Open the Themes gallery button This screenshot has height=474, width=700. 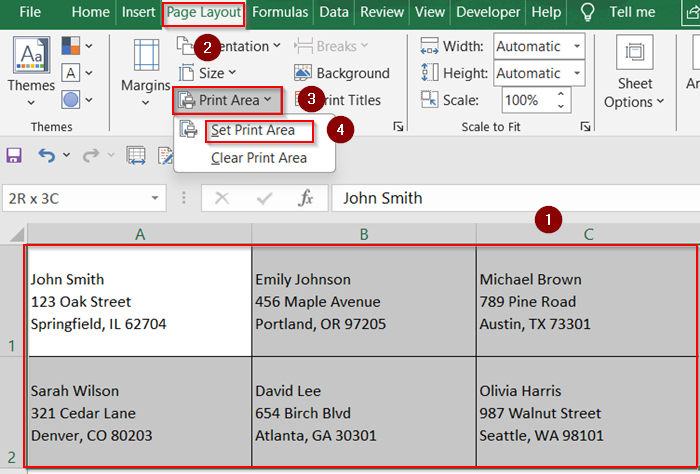coord(31,71)
